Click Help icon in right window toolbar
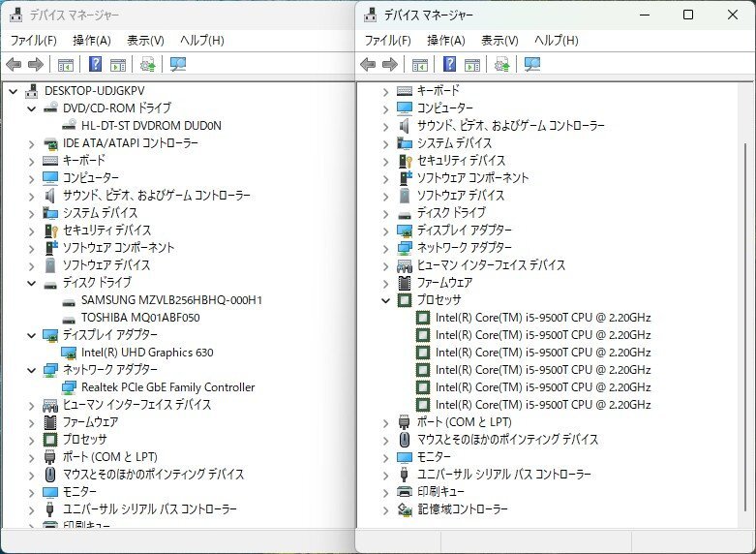The width and height of the screenshot is (756, 554). click(449, 64)
